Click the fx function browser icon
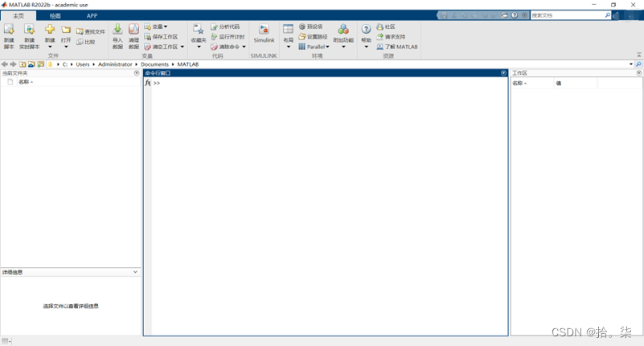This screenshot has height=346, width=644. [x=148, y=83]
